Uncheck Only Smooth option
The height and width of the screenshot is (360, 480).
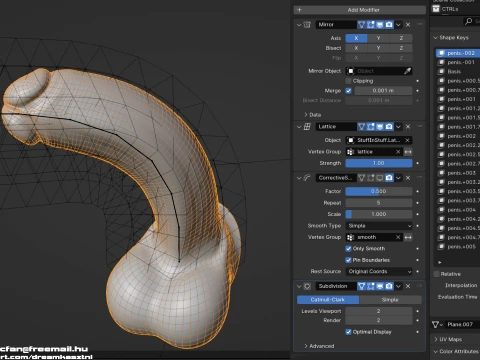[349, 249]
